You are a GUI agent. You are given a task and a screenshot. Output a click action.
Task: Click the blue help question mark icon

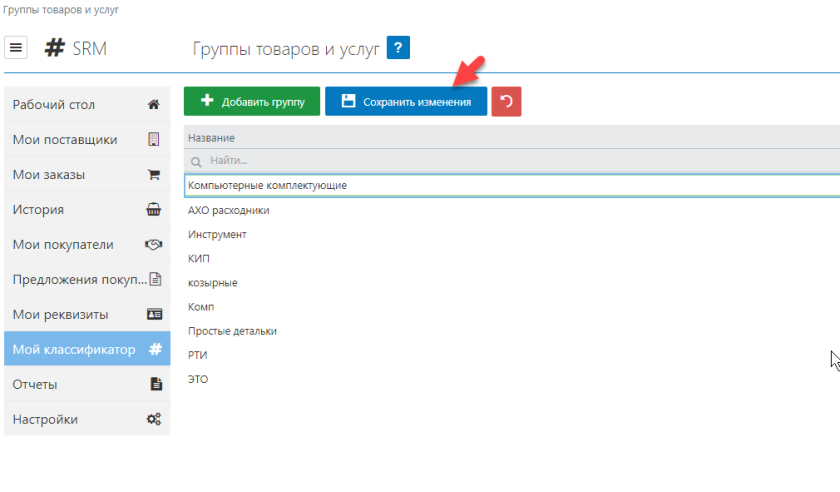point(398,48)
